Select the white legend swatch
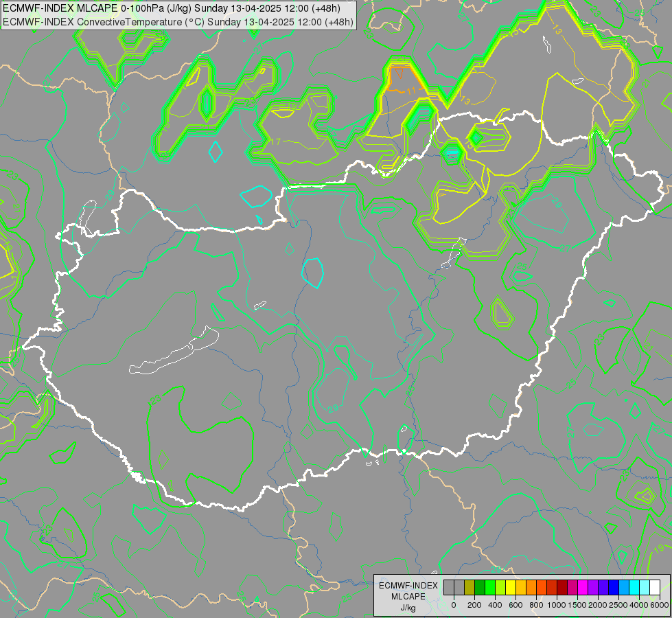Image resolution: width=672 pixels, height=618 pixels. (x=654, y=588)
